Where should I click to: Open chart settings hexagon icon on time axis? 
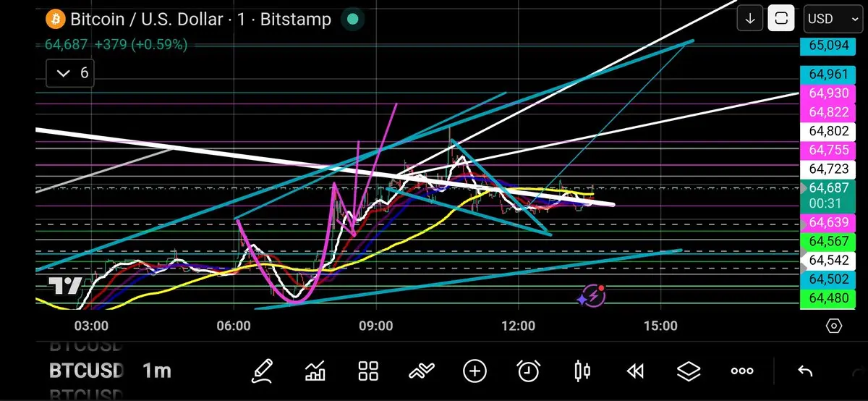[x=834, y=326]
